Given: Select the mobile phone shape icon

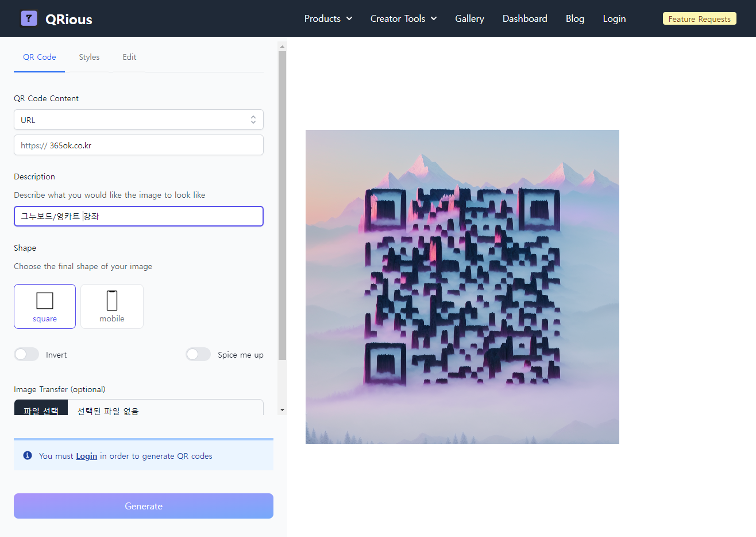Looking at the screenshot, I should point(112,301).
